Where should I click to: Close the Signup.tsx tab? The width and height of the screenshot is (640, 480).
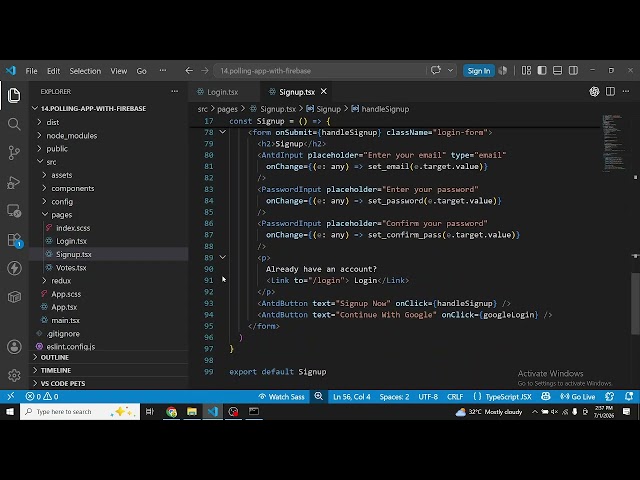[x=324, y=91]
